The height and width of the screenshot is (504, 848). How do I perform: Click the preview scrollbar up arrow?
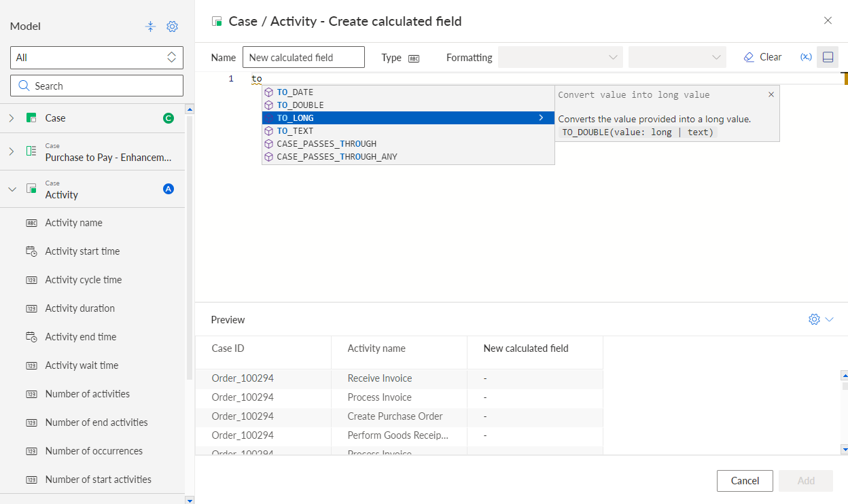point(845,374)
